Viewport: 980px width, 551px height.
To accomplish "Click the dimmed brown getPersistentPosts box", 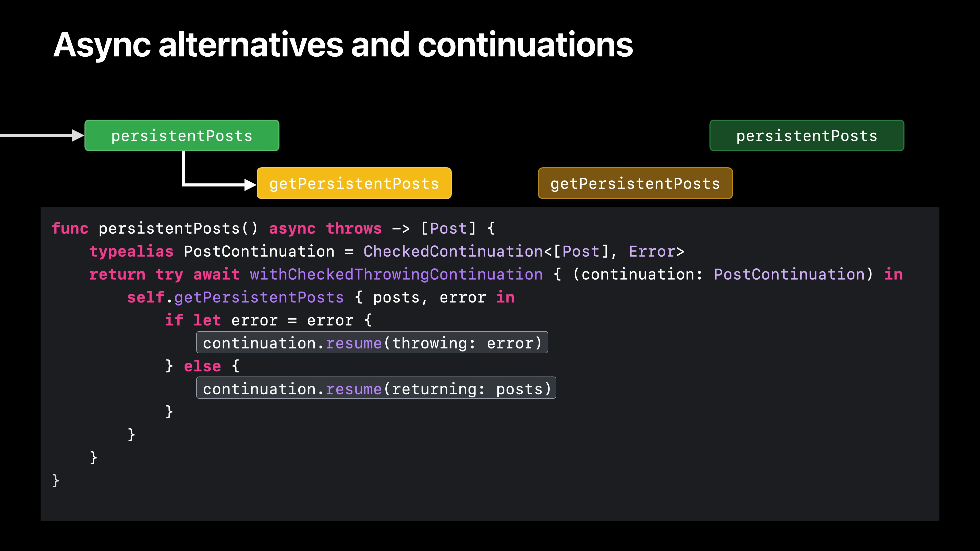I will (635, 183).
